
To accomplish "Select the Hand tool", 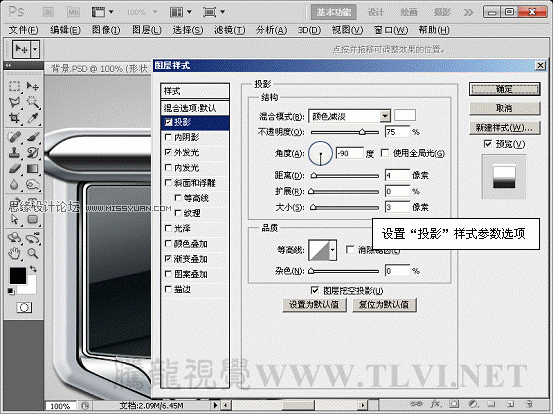I will pyautogui.click(x=14, y=253).
